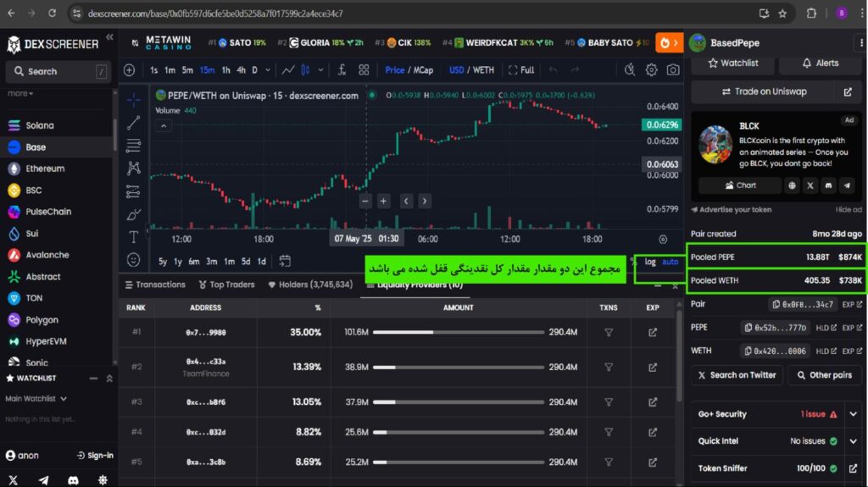Image resolution: width=868 pixels, height=487 pixels.
Task: Toggle the auto scale on the chart
Action: coord(670,262)
